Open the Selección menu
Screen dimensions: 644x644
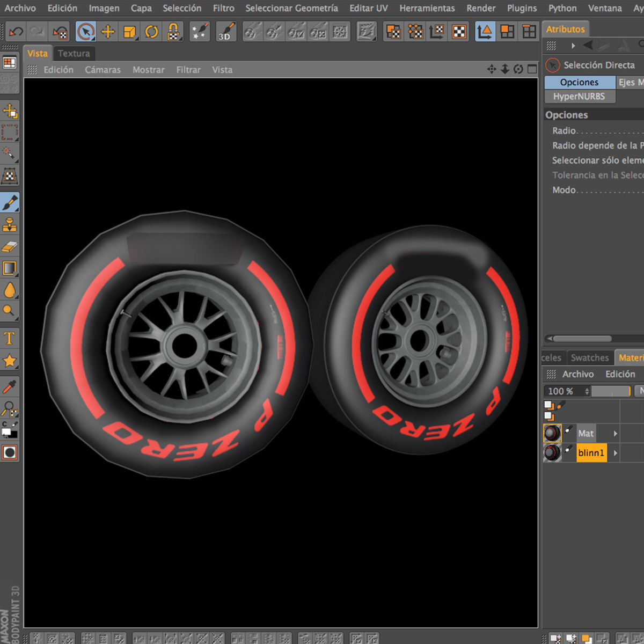point(182,8)
